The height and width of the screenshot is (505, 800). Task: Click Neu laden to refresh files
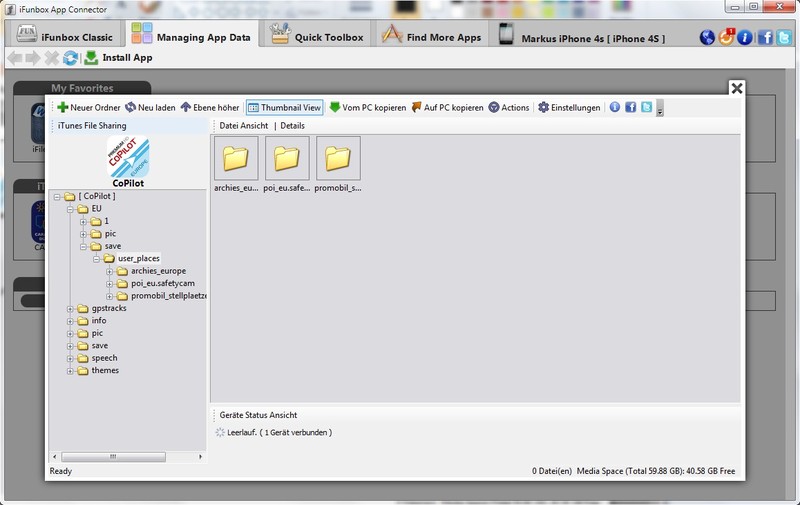(x=151, y=107)
